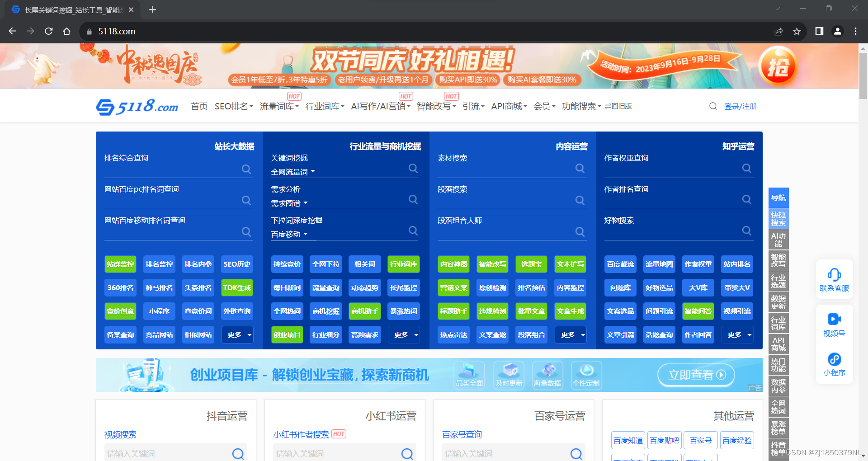868x461 pixels.
Task: Click search icon for 下拉词深度挖掘
Action: (413, 230)
